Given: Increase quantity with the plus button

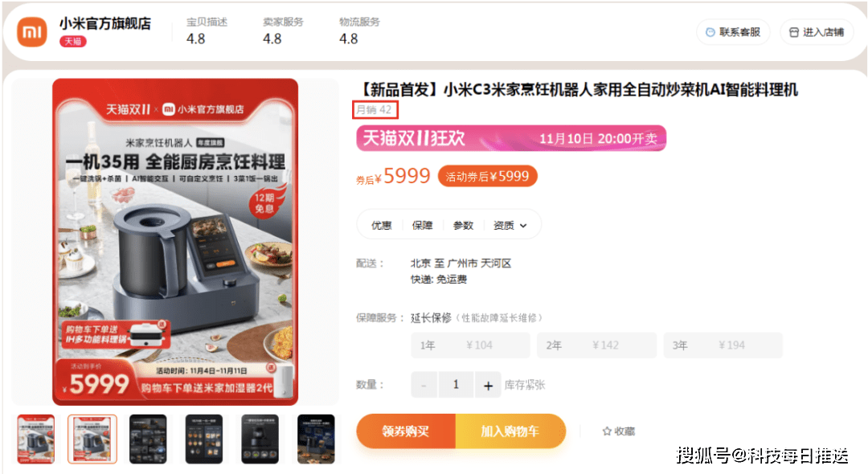Looking at the screenshot, I should [488, 386].
